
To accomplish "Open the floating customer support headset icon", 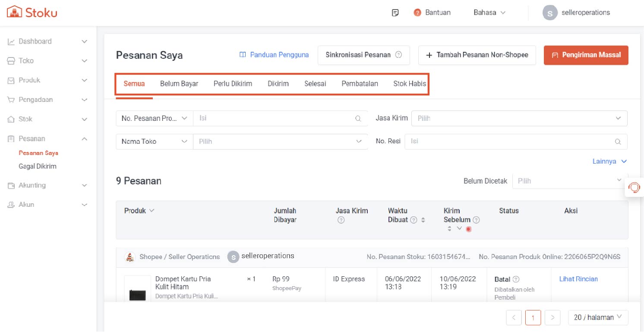I will pyautogui.click(x=634, y=187).
